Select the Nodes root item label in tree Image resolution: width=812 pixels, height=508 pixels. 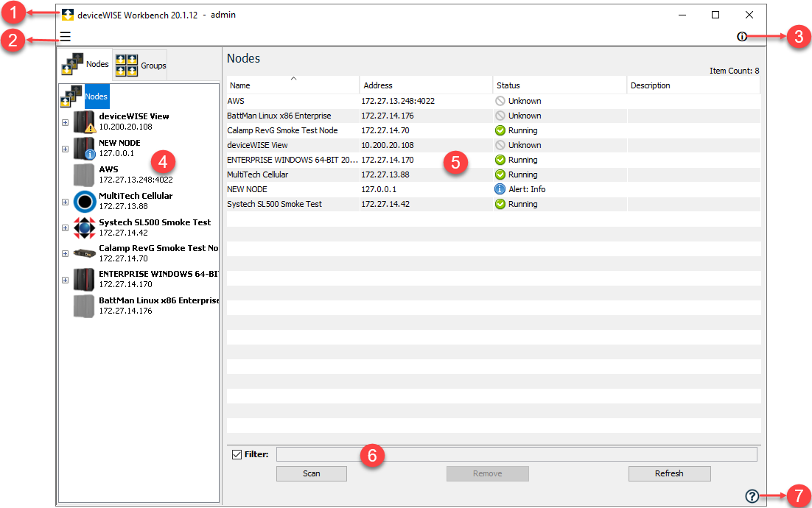97,96
